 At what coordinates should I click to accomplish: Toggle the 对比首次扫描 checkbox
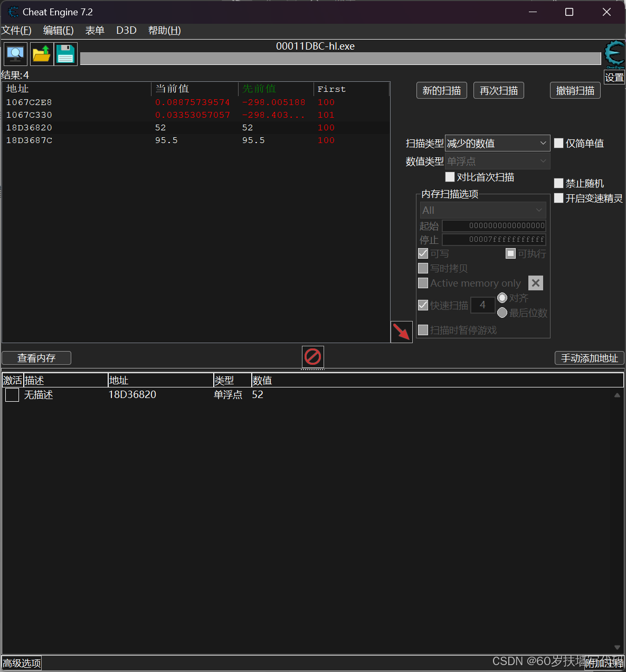point(450,177)
